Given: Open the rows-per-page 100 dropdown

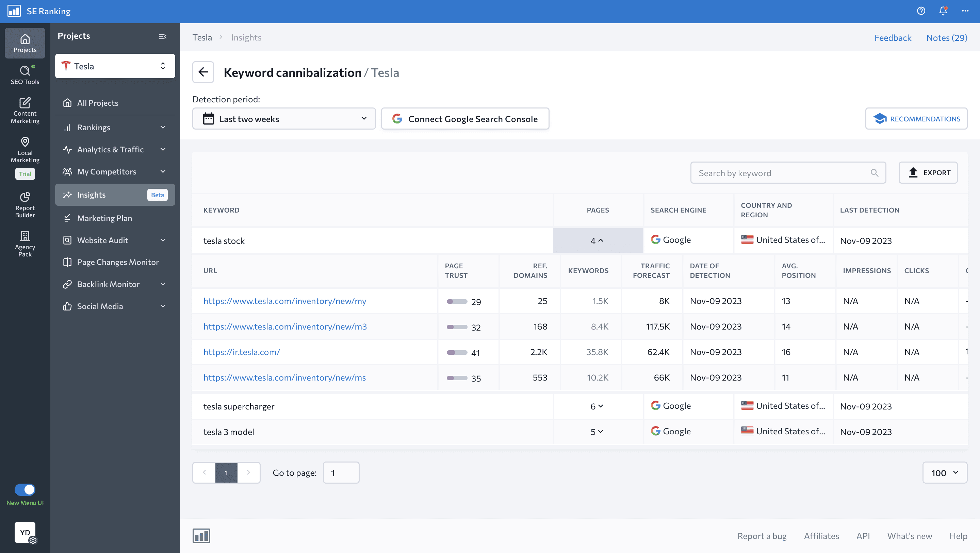Looking at the screenshot, I should coord(945,472).
